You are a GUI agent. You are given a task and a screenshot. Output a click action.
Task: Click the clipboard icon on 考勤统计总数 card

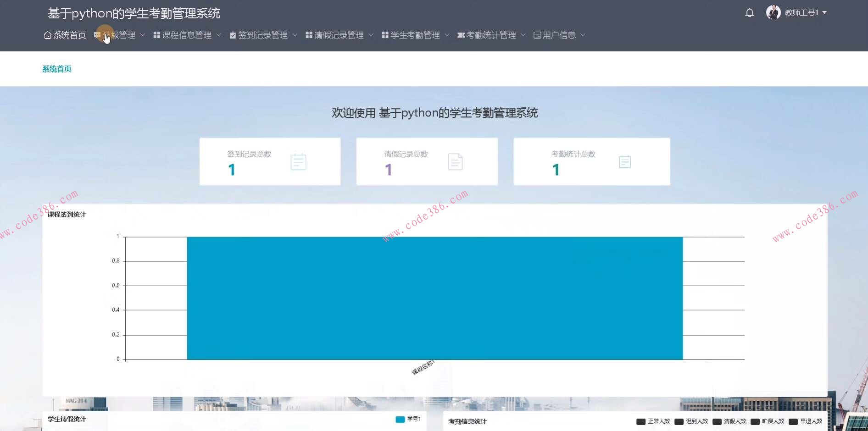click(x=624, y=161)
